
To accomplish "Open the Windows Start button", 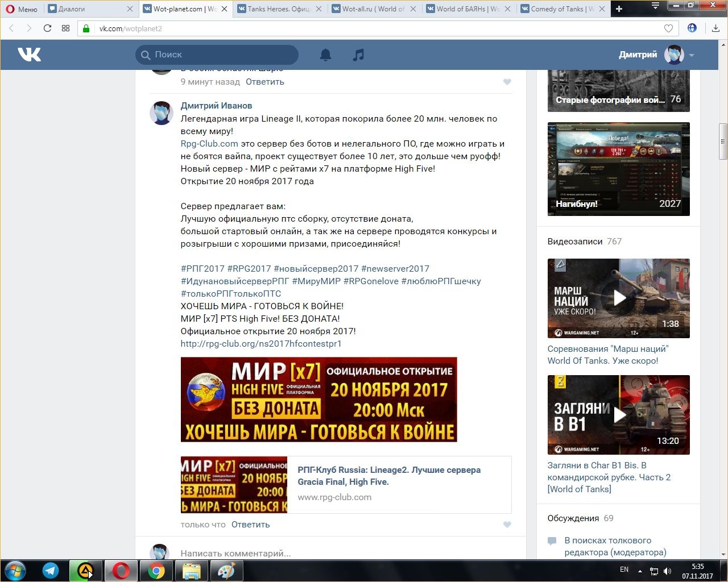I will [x=15, y=571].
